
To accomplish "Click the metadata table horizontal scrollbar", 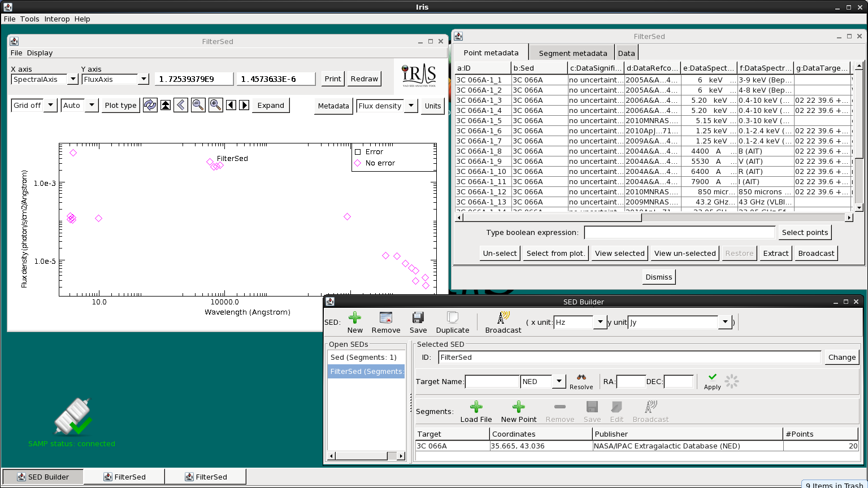I will coord(552,217).
